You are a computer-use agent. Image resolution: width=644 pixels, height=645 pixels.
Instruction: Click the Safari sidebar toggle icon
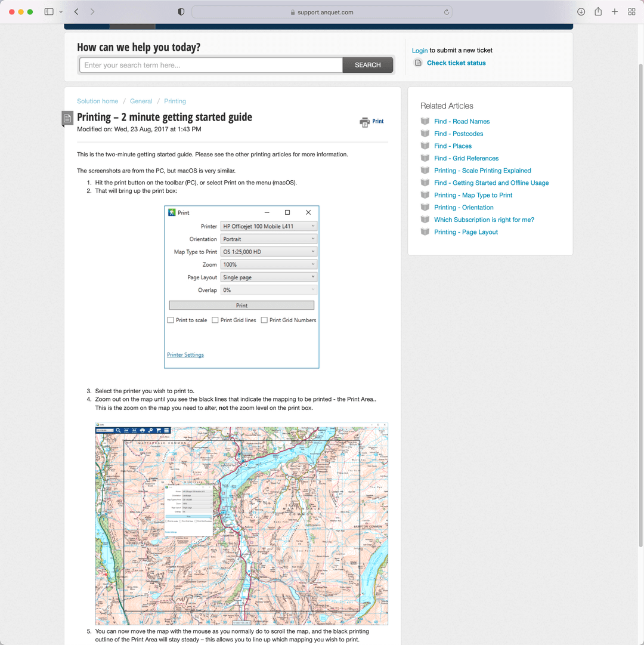49,12
